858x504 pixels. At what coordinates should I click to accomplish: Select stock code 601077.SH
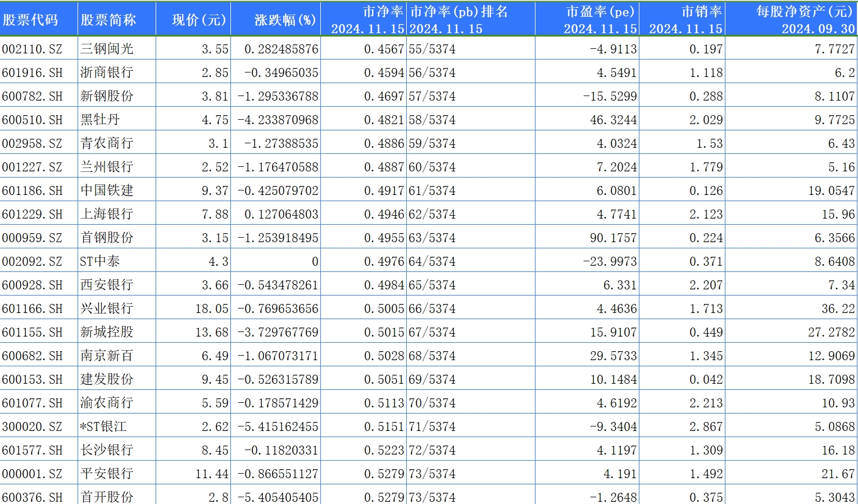(x=32, y=403)
